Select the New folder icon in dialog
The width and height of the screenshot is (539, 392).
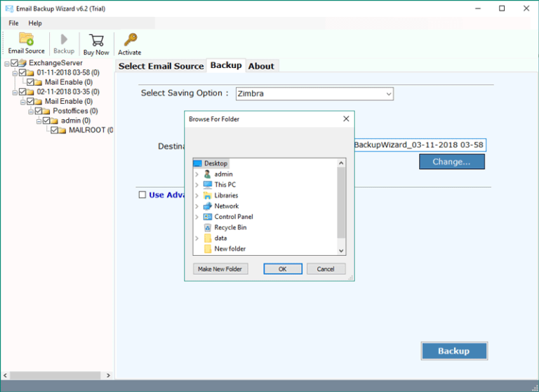[208, 249]
